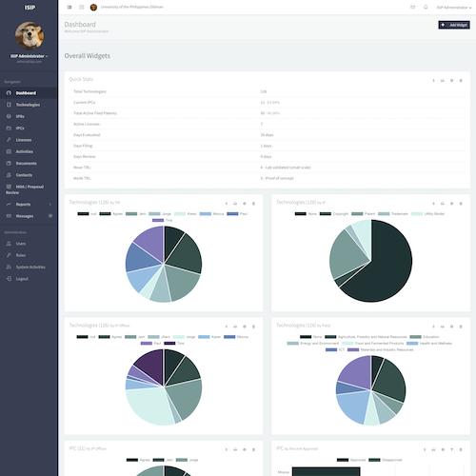Toggle ICT legend in Technologies by Field chart

click(335, 349)
